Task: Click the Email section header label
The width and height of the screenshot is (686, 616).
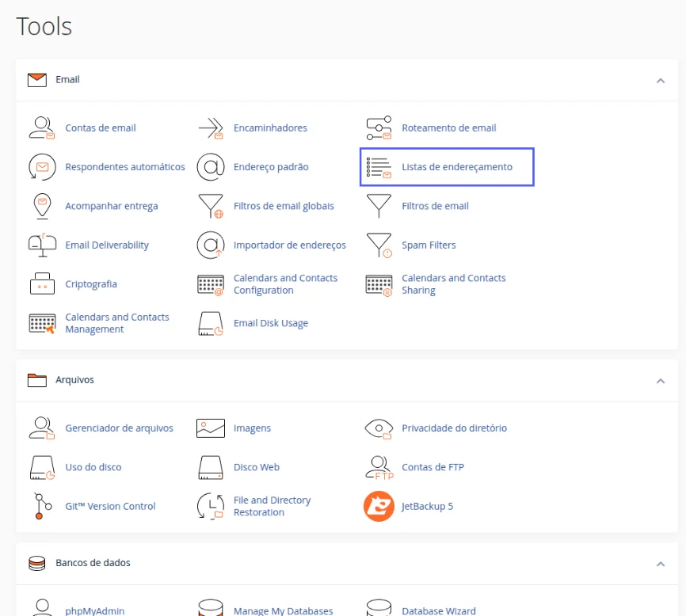Action: 67,79
